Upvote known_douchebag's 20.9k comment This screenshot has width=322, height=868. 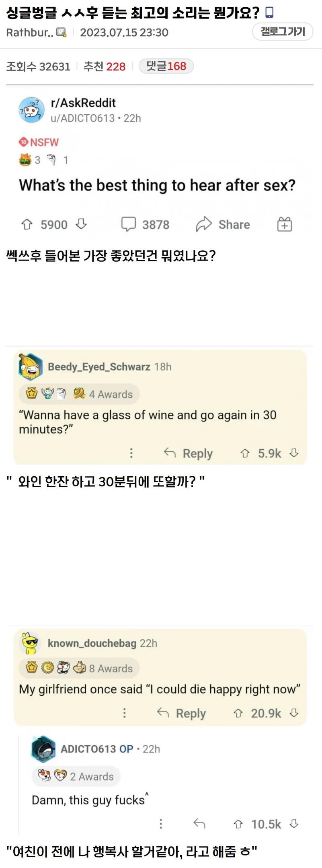coord(238,713)
